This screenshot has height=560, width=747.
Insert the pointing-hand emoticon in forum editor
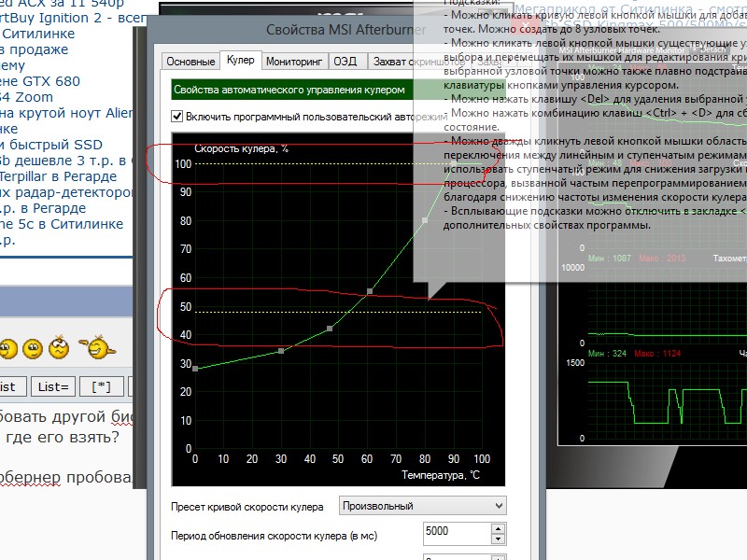click(98, 347)
